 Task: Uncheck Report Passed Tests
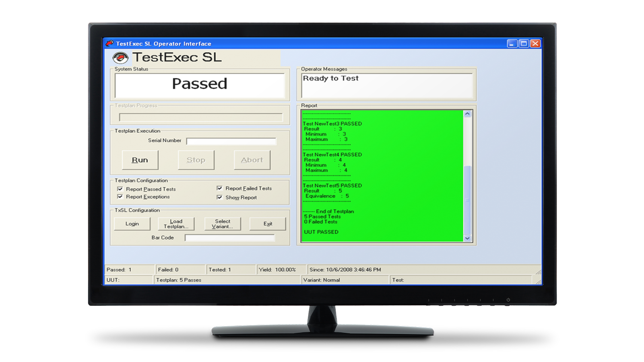pyautogui.click(x=120, y=189)
